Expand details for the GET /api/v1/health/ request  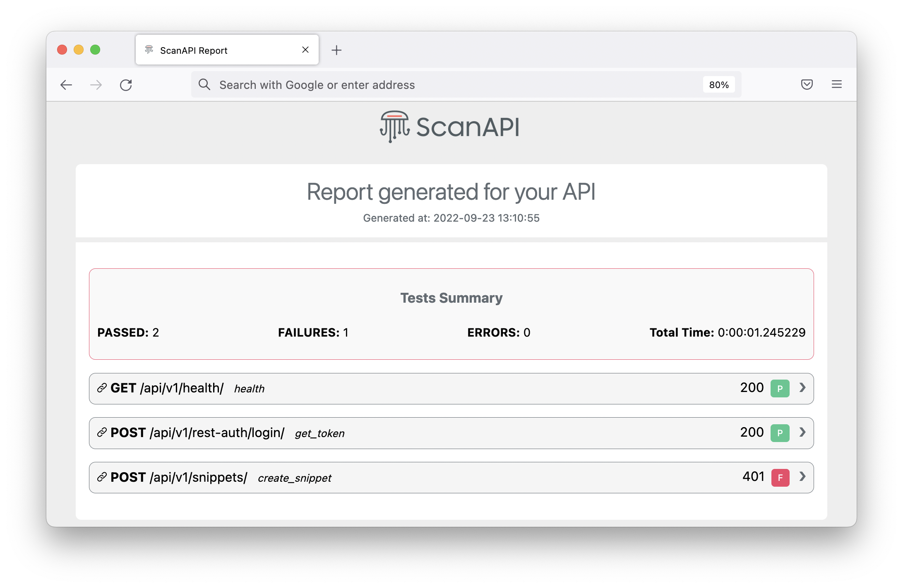[802, 388]
